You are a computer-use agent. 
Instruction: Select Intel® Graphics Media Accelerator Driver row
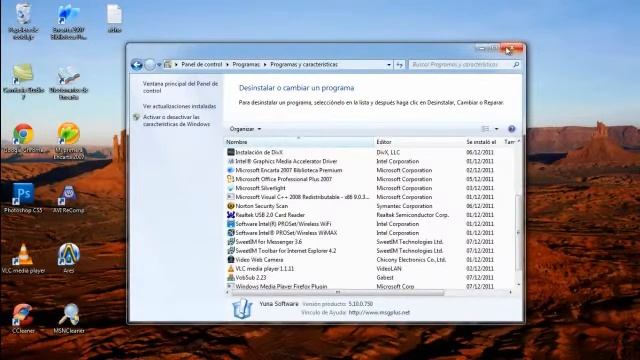pyautogui.click(x=369, y=161)
